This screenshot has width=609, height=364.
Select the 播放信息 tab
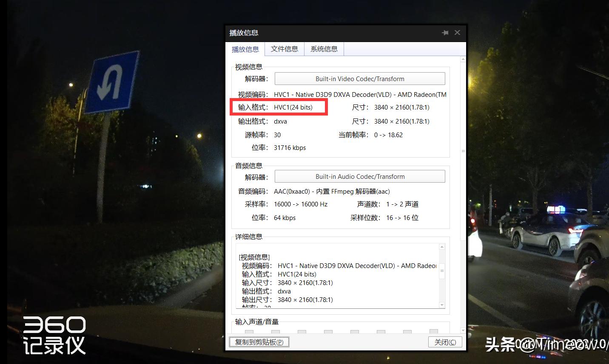[x=245, y=49]
